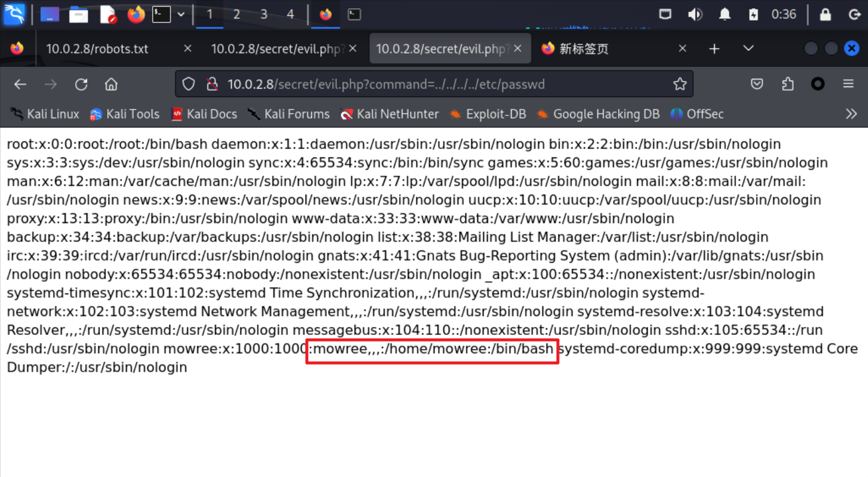Go back one page

tap(21, 84)
